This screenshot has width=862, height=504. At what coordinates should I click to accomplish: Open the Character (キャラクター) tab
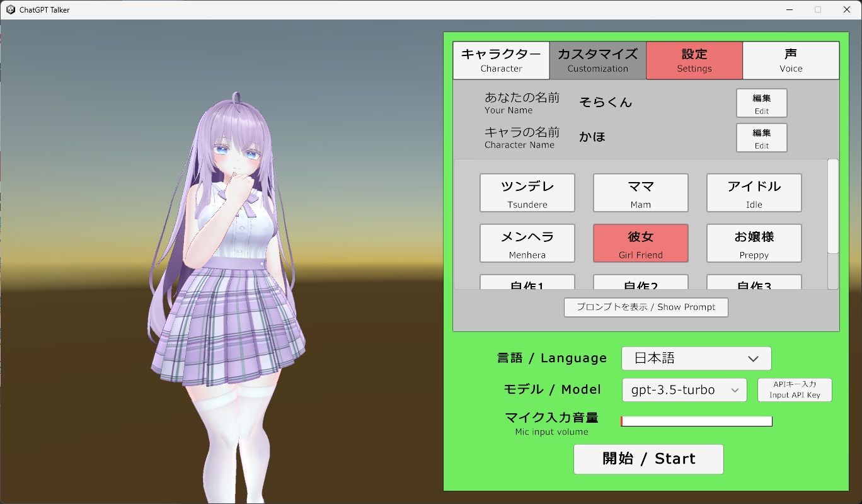[500, 60]
